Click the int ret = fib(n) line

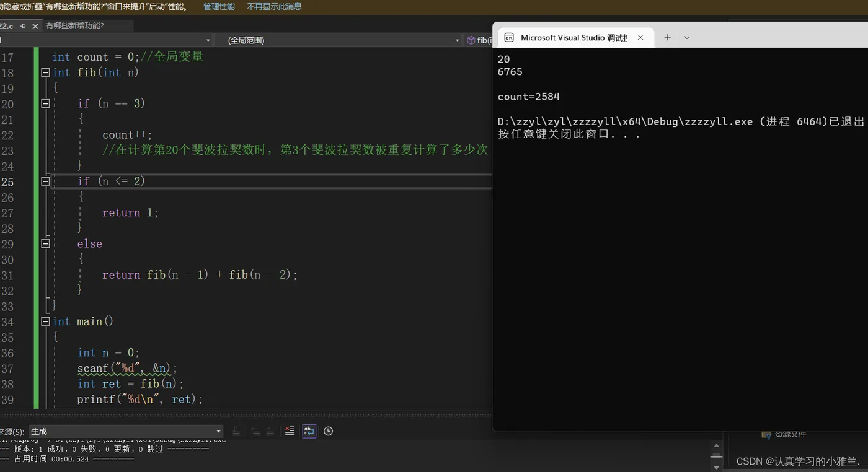(x=131, y=384)
